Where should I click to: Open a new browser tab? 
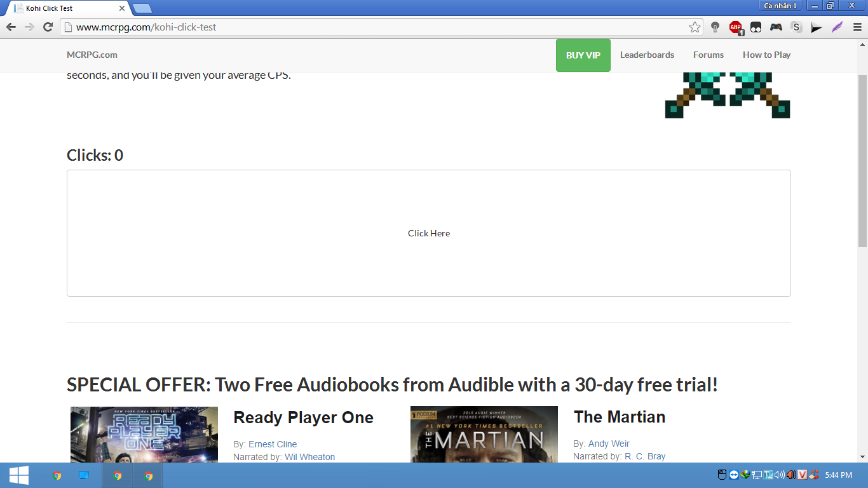[x=142, y=8]
